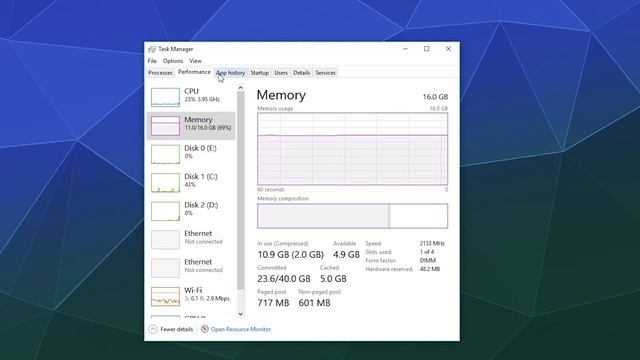Screen dimensions: 640x360
Task: Click the sidebar vertical scrollbar thumb
Action: tap(240, 191)
